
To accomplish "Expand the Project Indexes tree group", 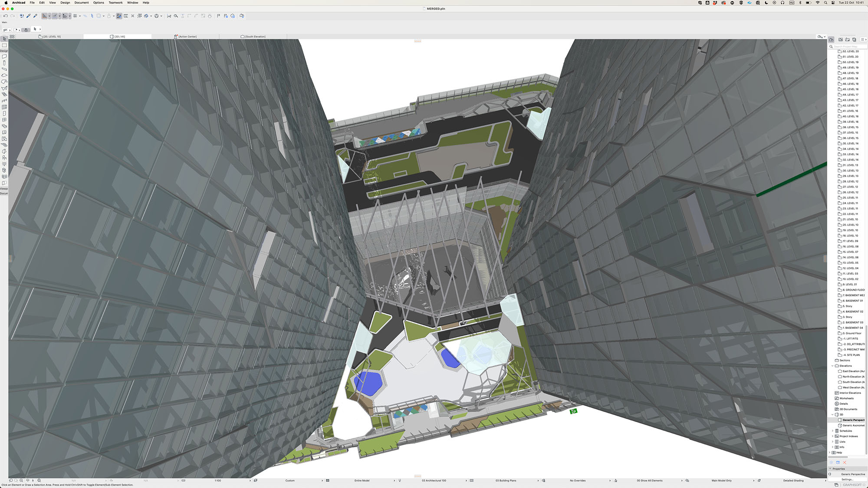I will [832, 436].
